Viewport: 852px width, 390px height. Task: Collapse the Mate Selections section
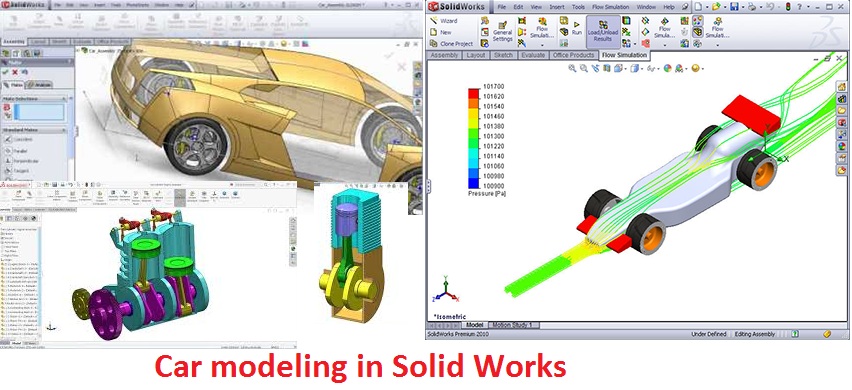(64, 99)
